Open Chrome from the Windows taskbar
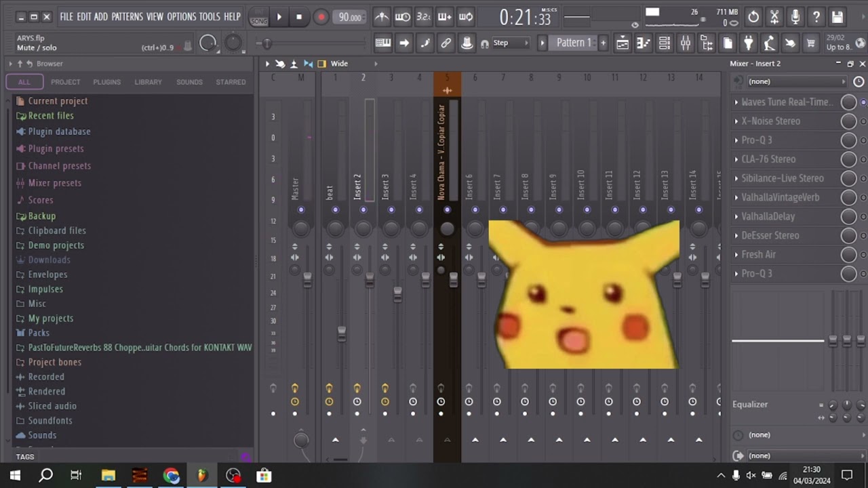The image size is (868, 488). [171, 476]
